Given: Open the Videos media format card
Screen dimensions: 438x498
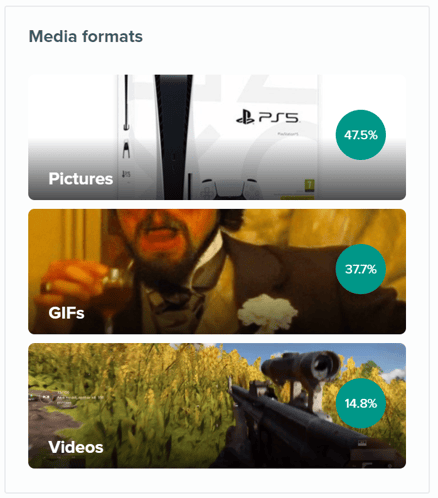Looking at the screenshot, I should (x=217, y=406).
